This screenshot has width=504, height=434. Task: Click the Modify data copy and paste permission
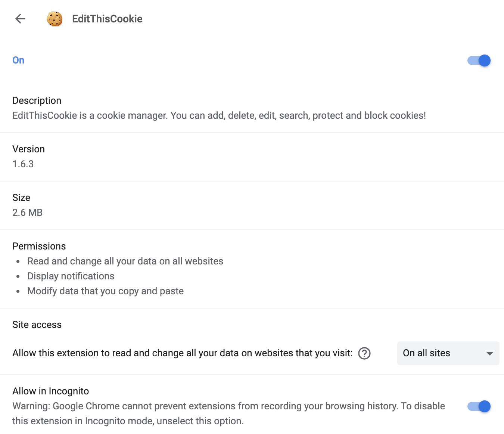pos(105,291)
